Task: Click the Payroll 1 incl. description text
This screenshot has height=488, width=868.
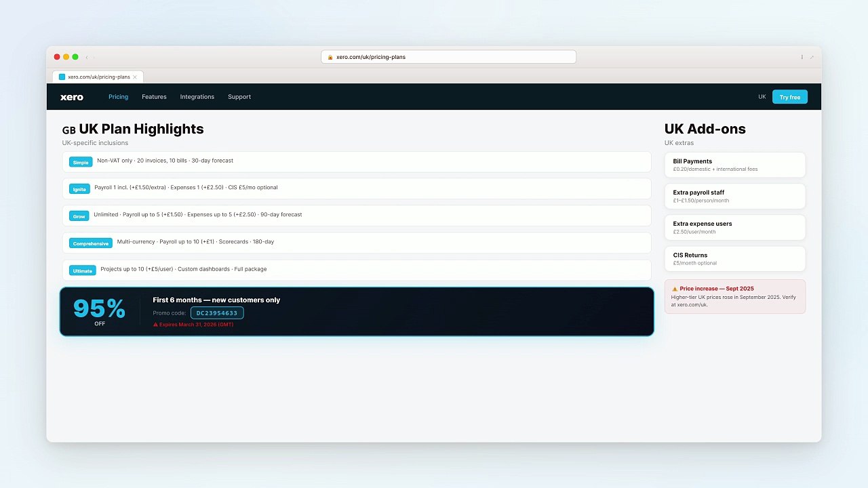Action: 186,188
